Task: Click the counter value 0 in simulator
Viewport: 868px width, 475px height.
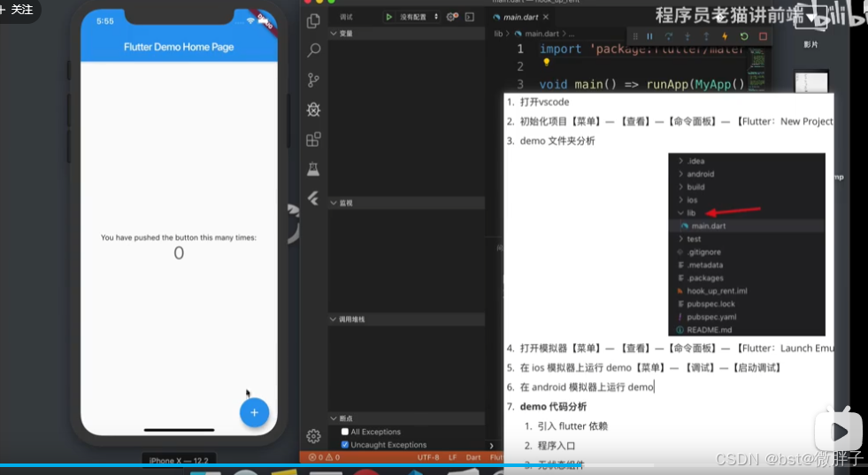Action: (179, 253)
